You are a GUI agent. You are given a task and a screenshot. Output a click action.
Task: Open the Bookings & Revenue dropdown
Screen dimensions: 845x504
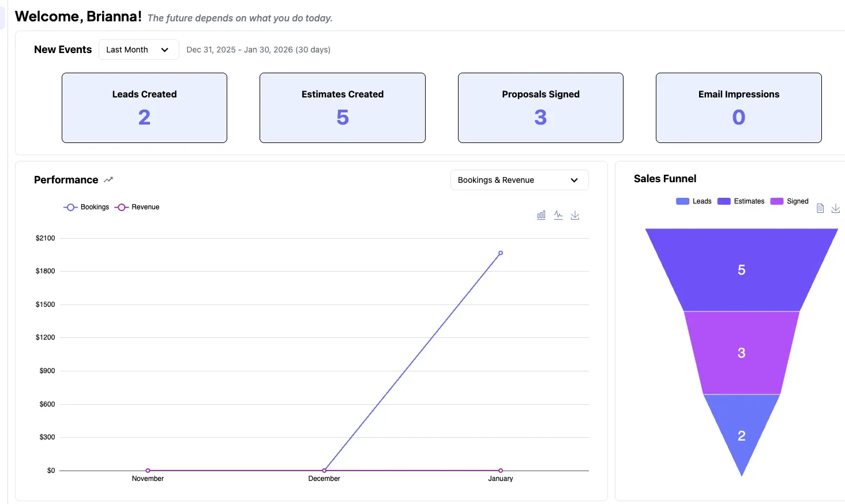pos(519,180)
